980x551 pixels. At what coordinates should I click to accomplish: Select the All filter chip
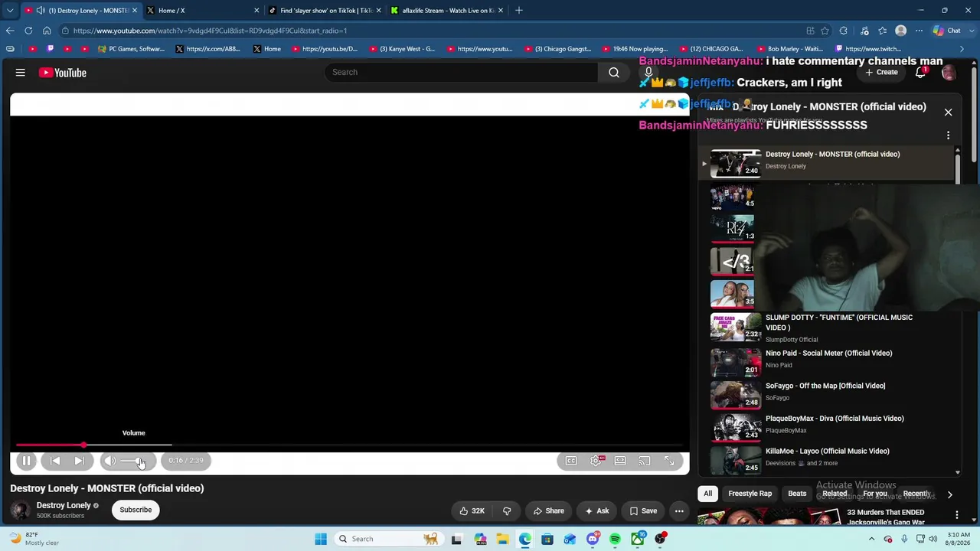point(708,494)
